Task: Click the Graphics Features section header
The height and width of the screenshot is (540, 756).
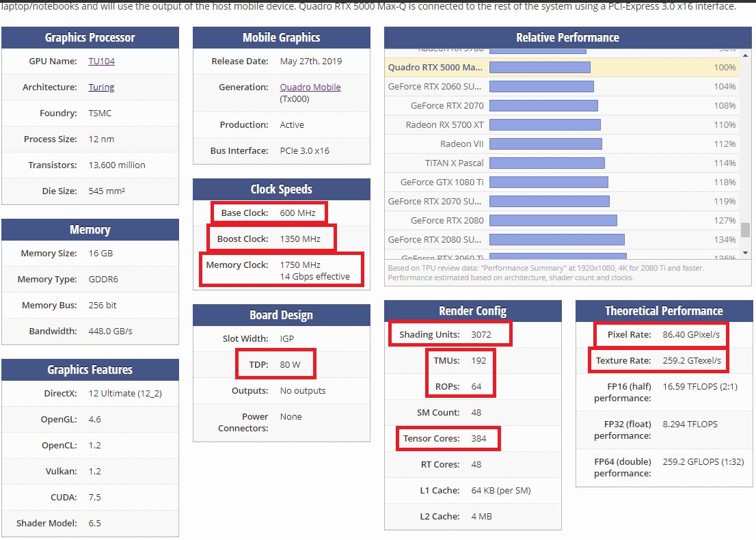Action: (x=90, y=370)
